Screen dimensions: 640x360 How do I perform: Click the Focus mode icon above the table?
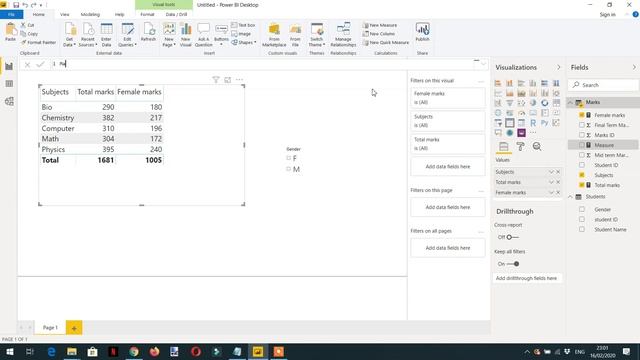[227, 80]
